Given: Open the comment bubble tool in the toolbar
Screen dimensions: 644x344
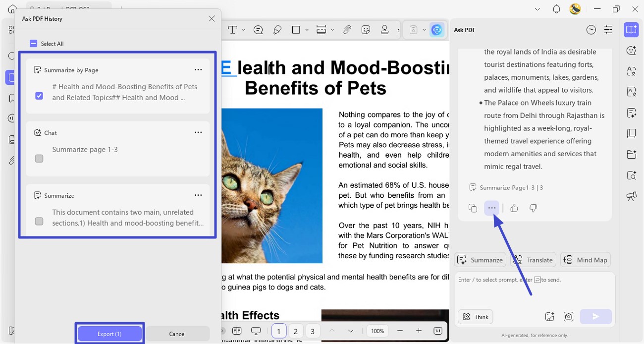Looking at the screenshot, I should pos(258,30).
